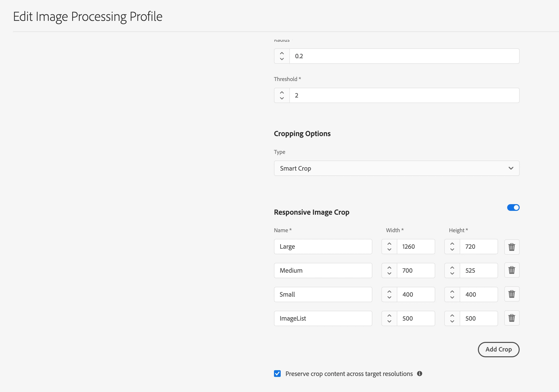559x392 pixels.
Task: Increment the Large crop width
Action: (x=389, y=244)
